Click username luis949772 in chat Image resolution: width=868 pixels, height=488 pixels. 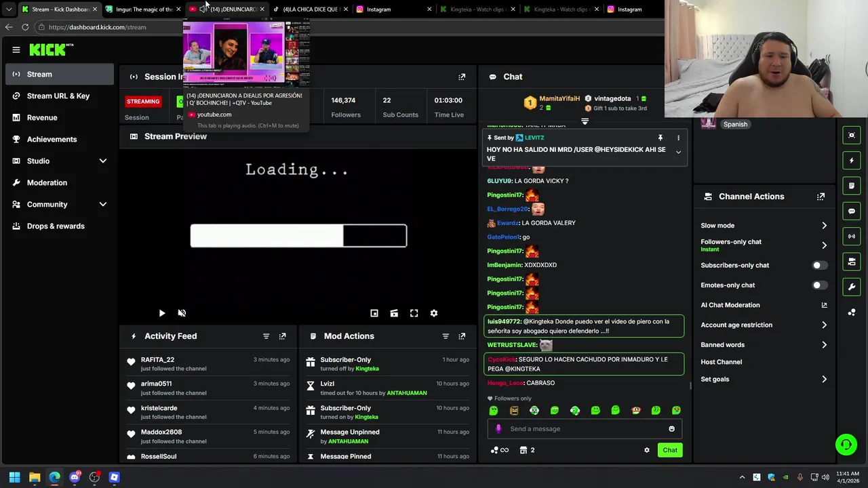coord(504,322)
